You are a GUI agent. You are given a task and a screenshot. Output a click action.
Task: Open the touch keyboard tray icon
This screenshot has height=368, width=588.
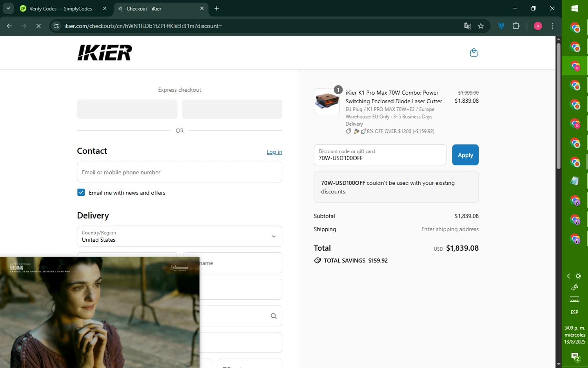pos(575,299)
